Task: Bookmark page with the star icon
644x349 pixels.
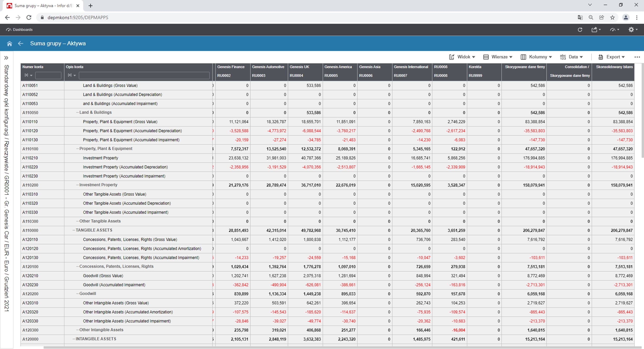Action: click(612, 18)
